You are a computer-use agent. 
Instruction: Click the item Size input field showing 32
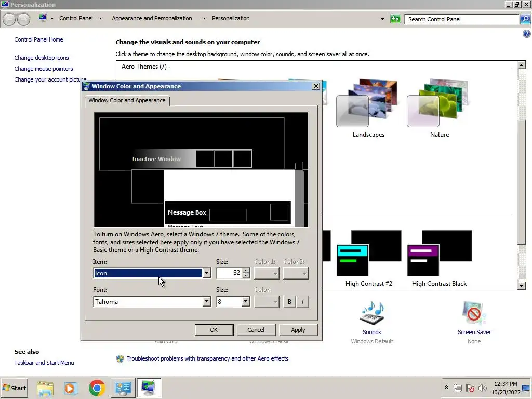pos(229,273)
